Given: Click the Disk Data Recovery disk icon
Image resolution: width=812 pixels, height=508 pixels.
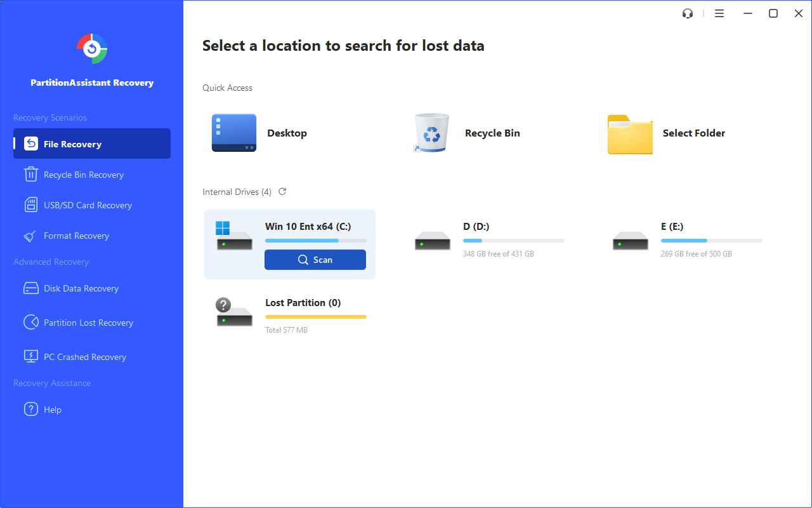Looking at the screenshot, I should (31, 288).
